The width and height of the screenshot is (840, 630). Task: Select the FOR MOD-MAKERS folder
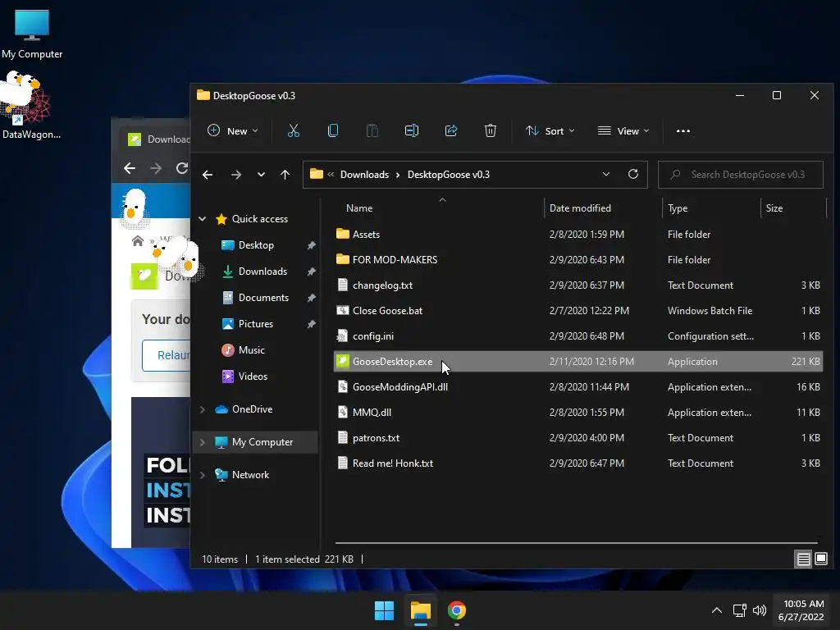[578, 260]
